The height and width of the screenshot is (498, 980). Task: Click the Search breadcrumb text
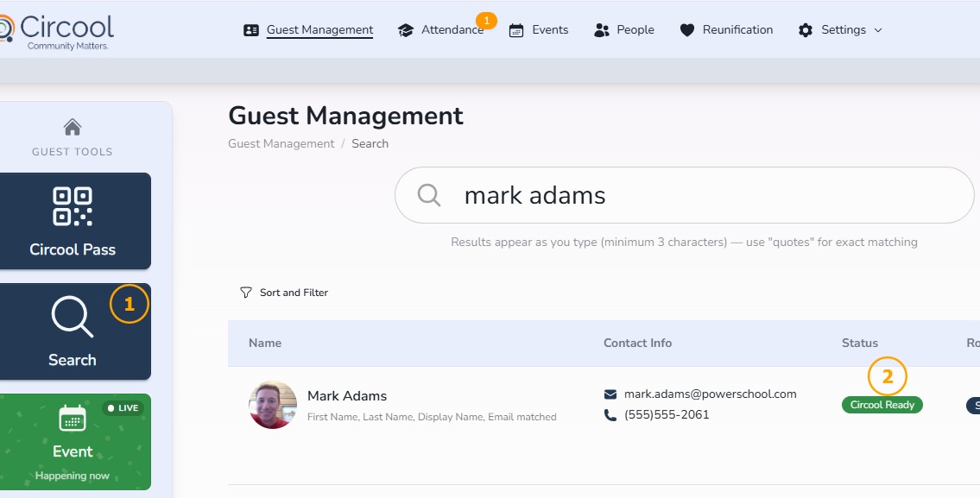[x=370, y=144]
